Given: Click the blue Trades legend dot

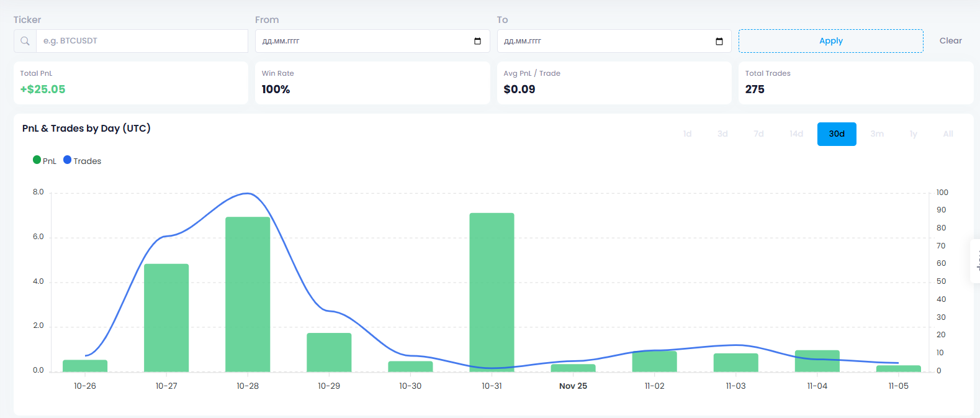Looking at the screenshot, I should (x=67, y=160).
